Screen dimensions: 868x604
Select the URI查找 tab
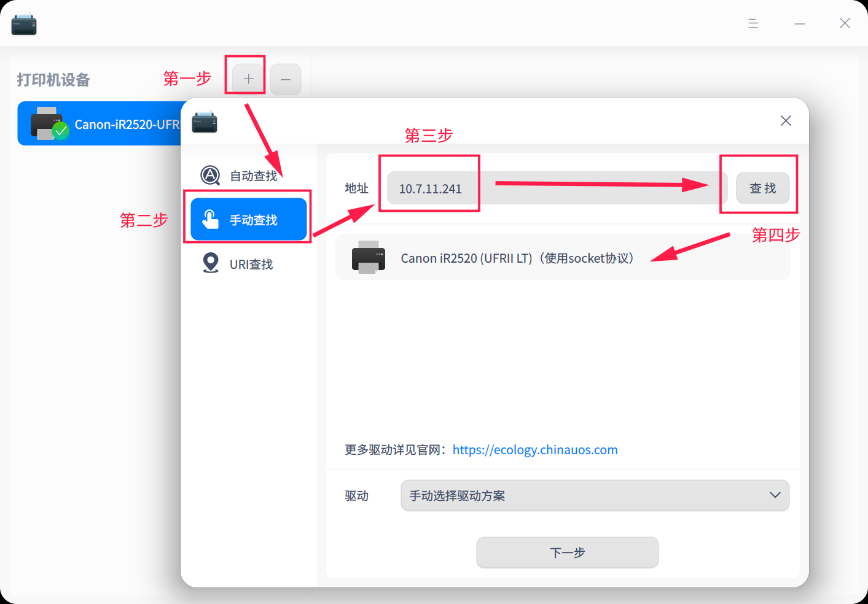point(249,264)
